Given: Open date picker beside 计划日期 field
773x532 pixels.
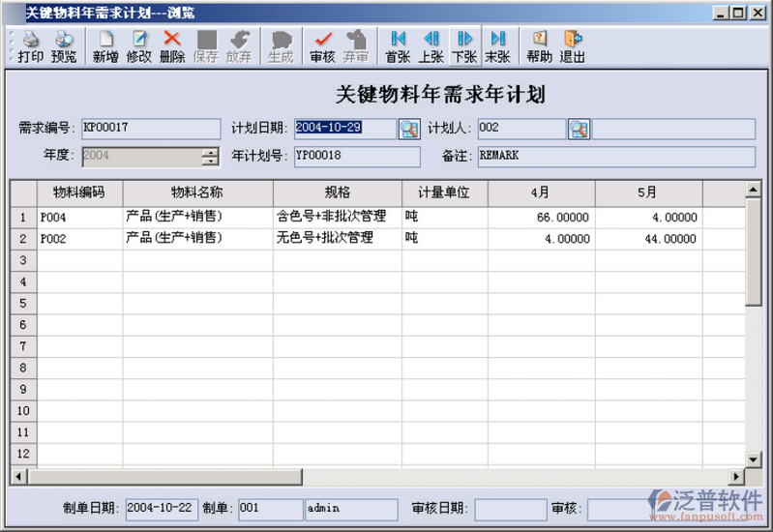Looking at the screenshot, I should click(408, 129).
